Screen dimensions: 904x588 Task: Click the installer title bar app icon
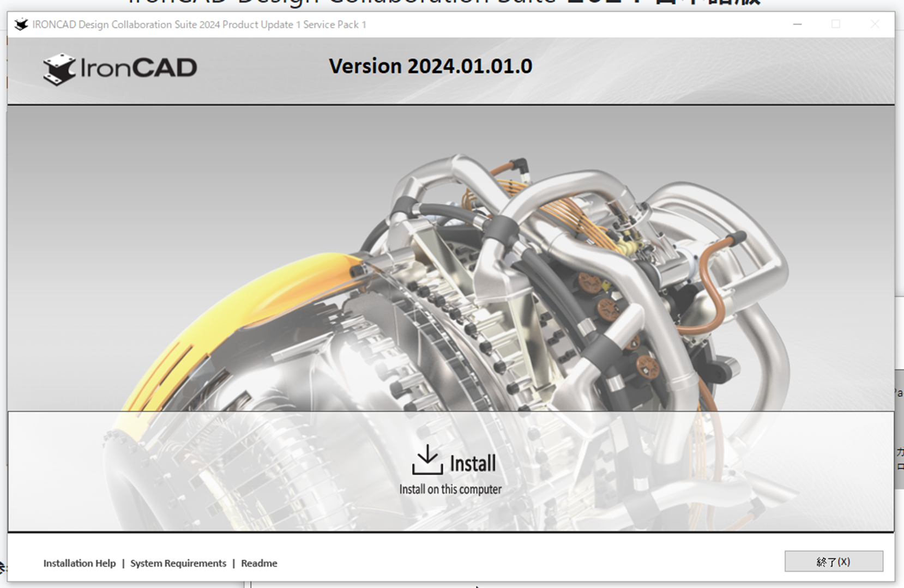click(x=21, y=25)
